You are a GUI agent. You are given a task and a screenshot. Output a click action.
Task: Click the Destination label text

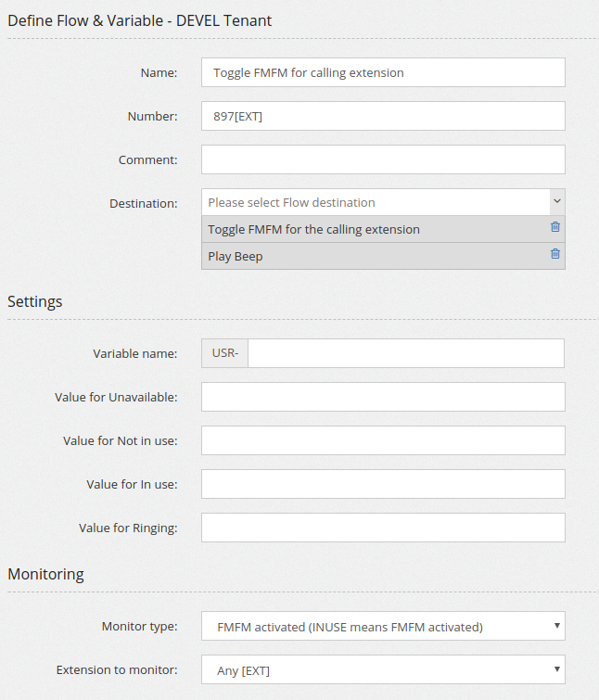143,203
